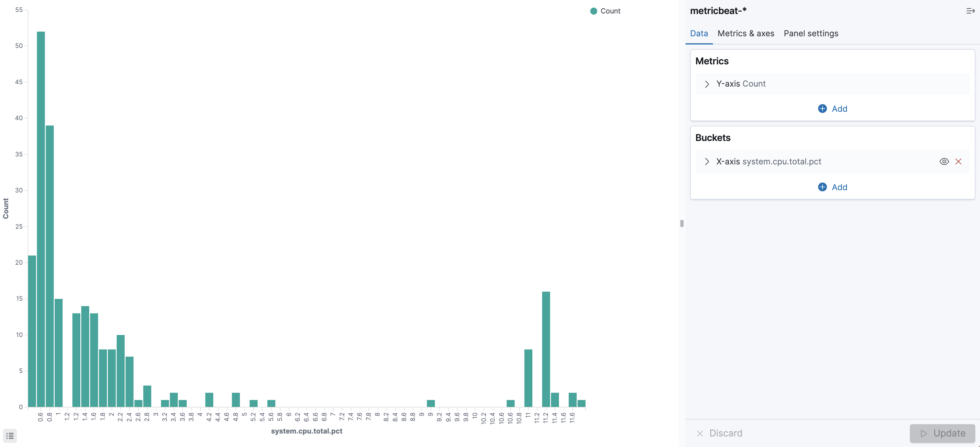Discard pending visualization changes
The width and height of the screenshot is (980, 447).
726,433
